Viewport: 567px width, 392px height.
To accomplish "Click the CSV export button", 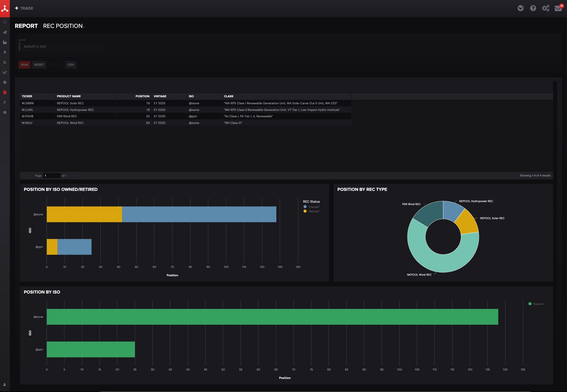I will coord(71,64).
